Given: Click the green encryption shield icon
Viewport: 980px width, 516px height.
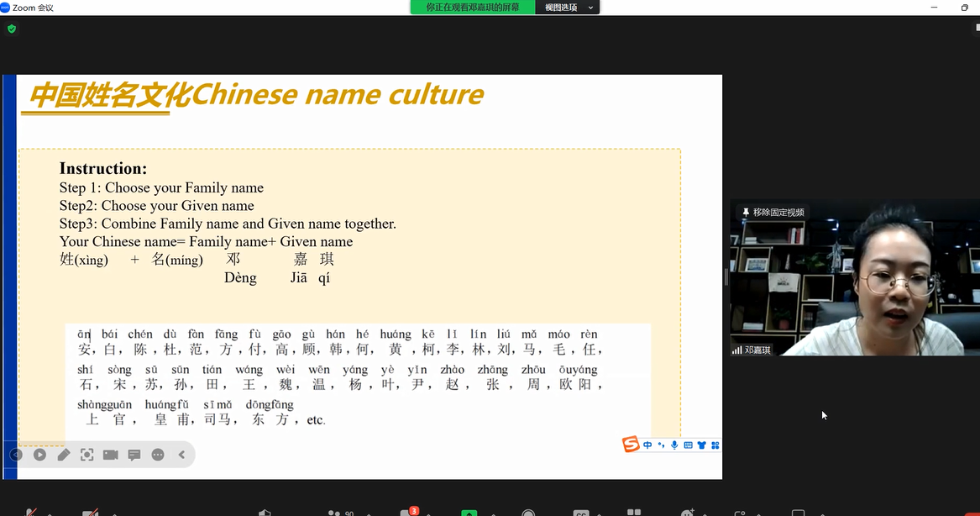Looking at the screenshot, I should tap(11, 29).
